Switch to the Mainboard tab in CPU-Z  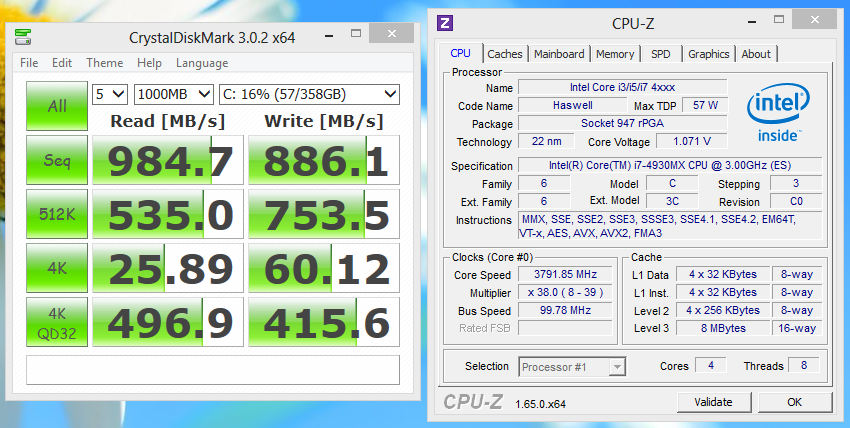pyautogui.click(x=559, y=54)
